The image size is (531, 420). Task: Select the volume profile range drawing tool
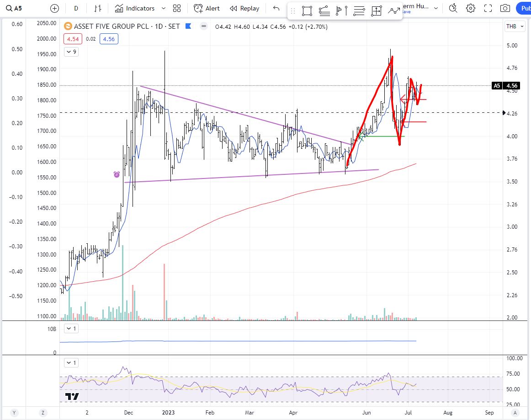(x=341, y=11)
